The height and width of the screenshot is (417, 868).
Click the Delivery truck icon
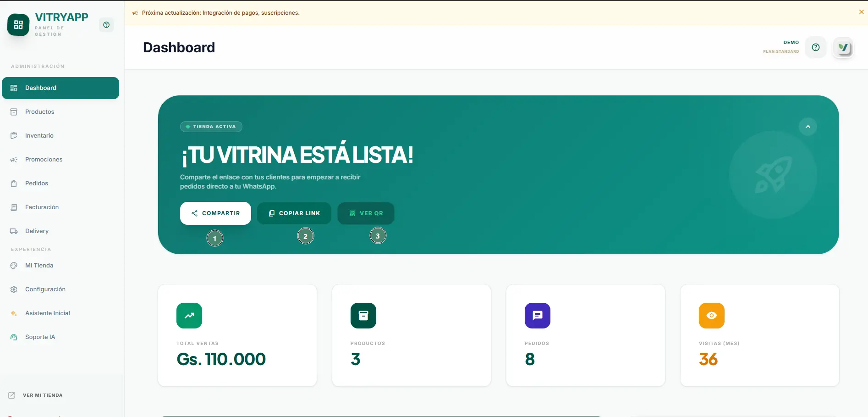coord(14,231)
